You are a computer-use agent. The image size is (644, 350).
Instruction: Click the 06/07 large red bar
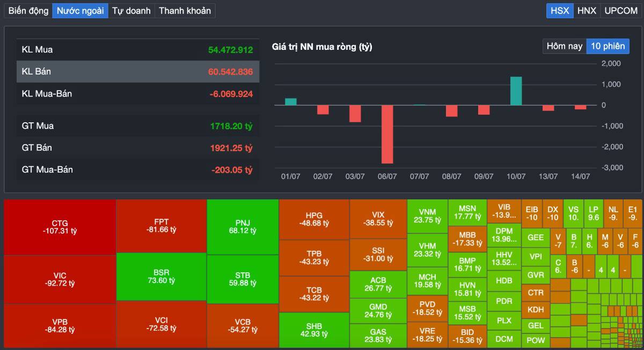[387, 134]
